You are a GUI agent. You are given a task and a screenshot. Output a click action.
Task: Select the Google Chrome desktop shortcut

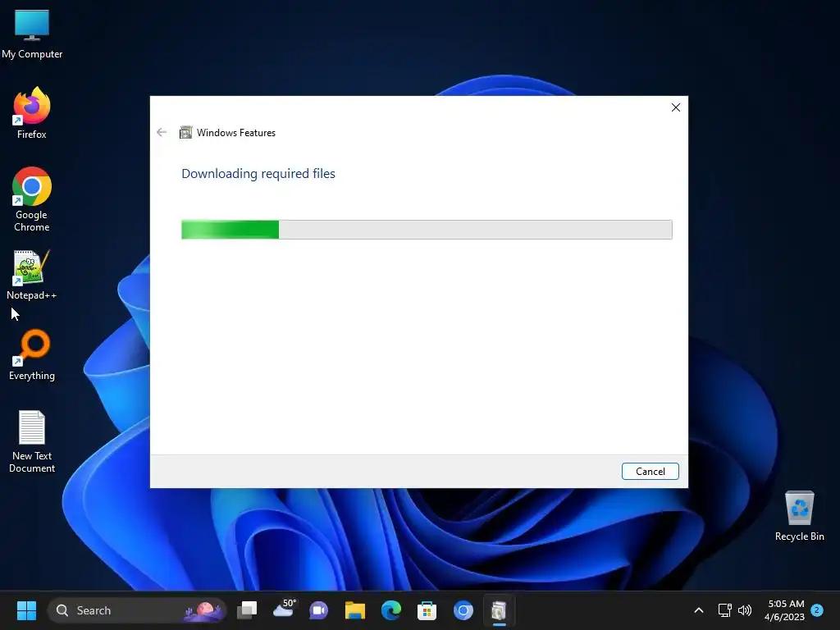(x=32, y=199)
